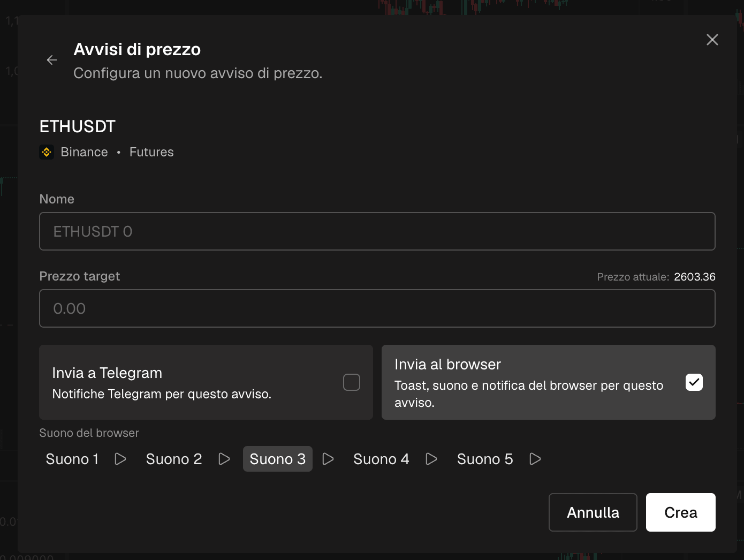Go back using the left arrow icon
The width and height of the screenshot is (744, 560).
52,60
